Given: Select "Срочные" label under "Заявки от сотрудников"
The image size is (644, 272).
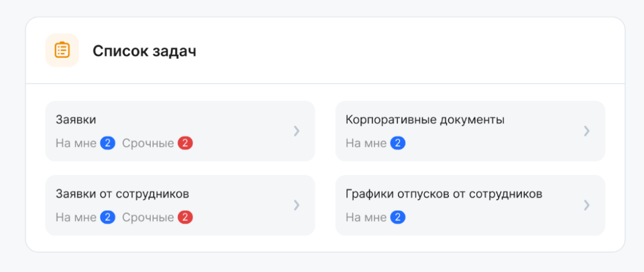Looking at the screenshot, I should (x=148, y=217).
